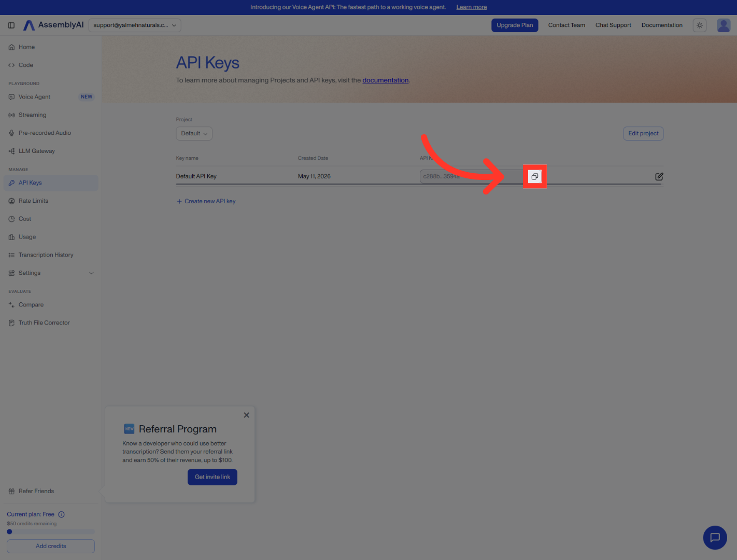Click the Key name column header
This screenshot has width=737, height=560.
[x=187, y=158]
